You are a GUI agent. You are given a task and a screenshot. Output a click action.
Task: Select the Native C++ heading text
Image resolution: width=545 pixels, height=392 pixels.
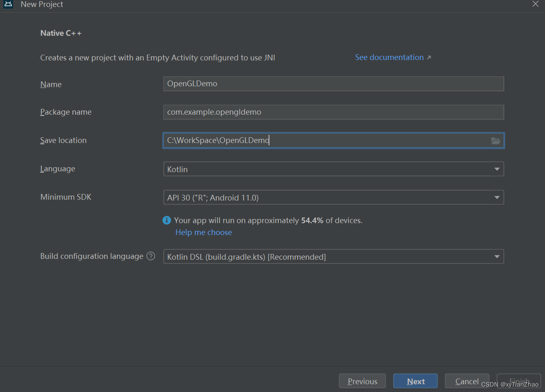61,33
